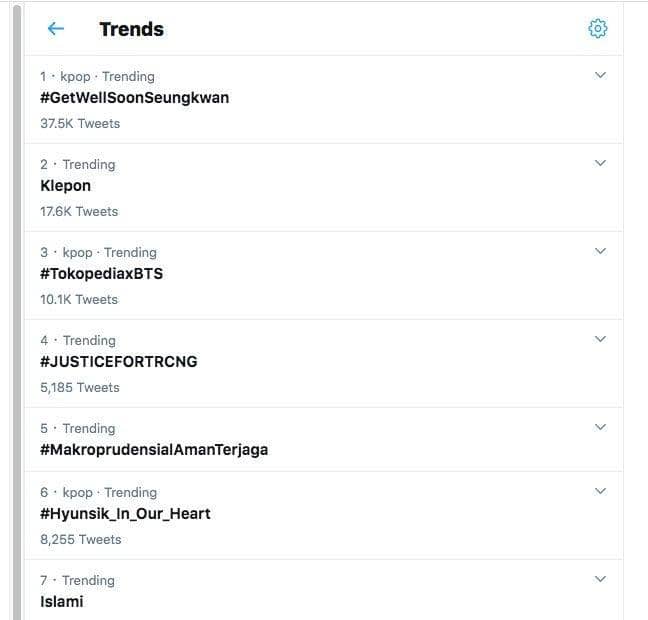
Task: Expand options for #MakroprudensialAmanTerjaga trend
Action: pyautogui.click(x=600, y=427)
